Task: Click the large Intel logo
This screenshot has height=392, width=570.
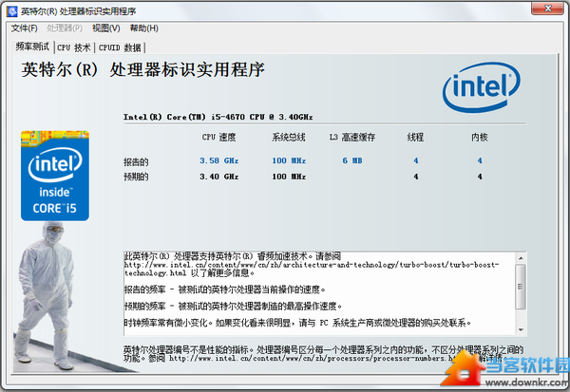Action: (481, 86)
